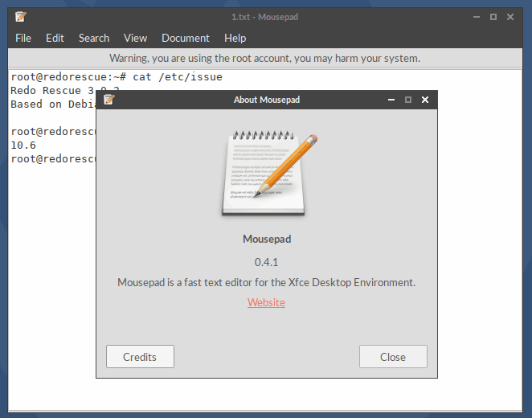Maximize the About Mousepad dialog
The image size is (532, 418).
point(408,100)
